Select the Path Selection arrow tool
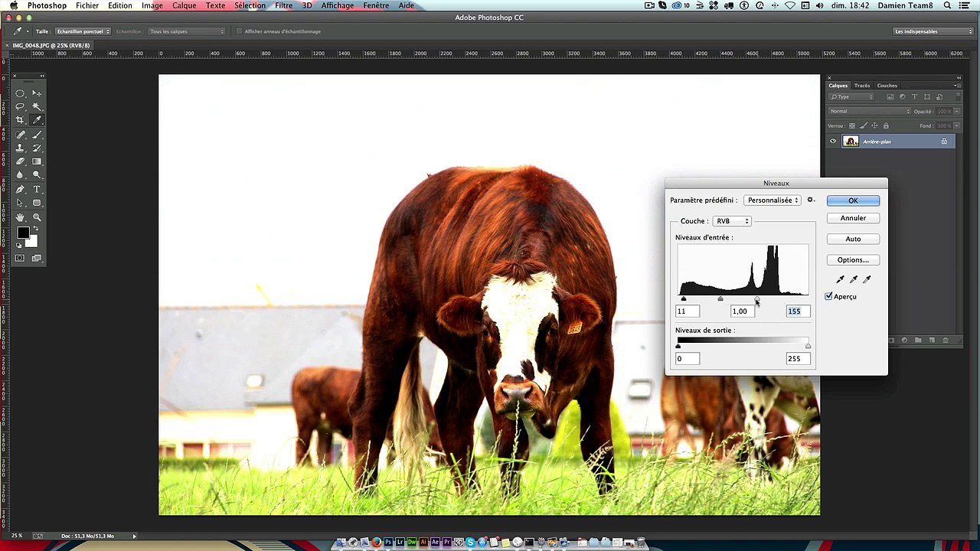The image size is (980, 551). click(20, 203)
